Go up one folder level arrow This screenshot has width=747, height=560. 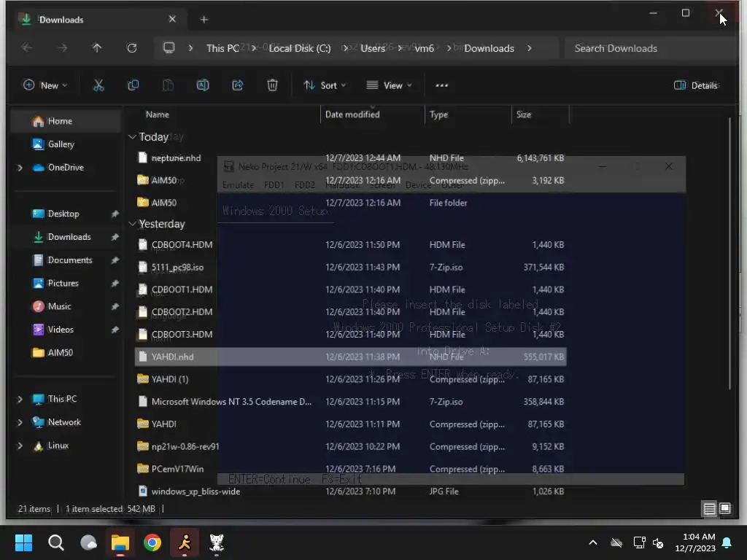coord(97,47)
